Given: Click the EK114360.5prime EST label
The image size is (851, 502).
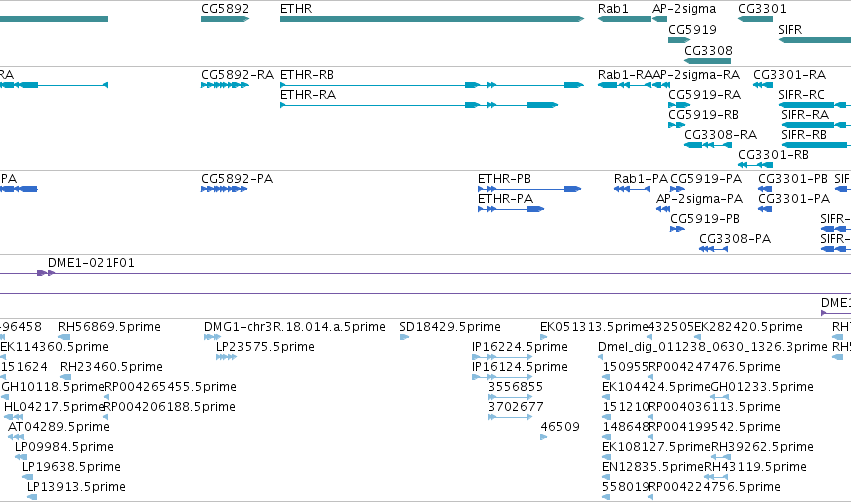Looking at the screenshot, I should tap(54, 347).
